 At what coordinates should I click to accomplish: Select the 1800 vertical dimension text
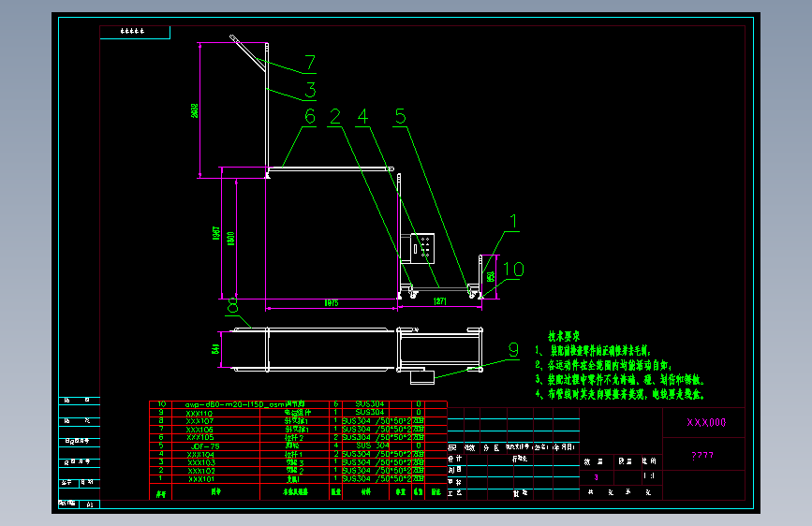[231, 238]
